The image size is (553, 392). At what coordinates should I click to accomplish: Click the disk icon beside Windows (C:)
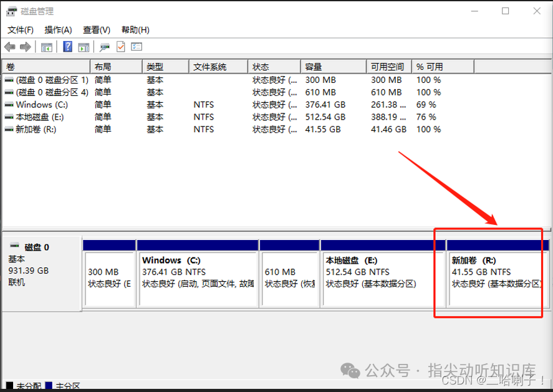point(9,104)
